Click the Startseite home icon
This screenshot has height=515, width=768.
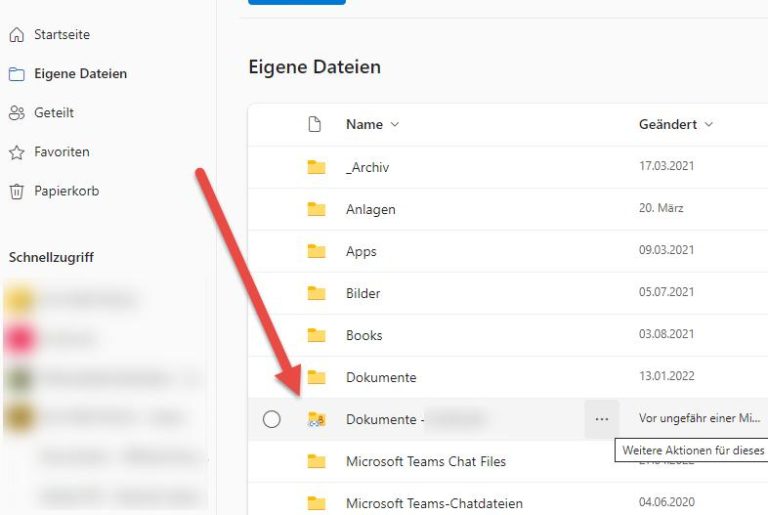17,35
